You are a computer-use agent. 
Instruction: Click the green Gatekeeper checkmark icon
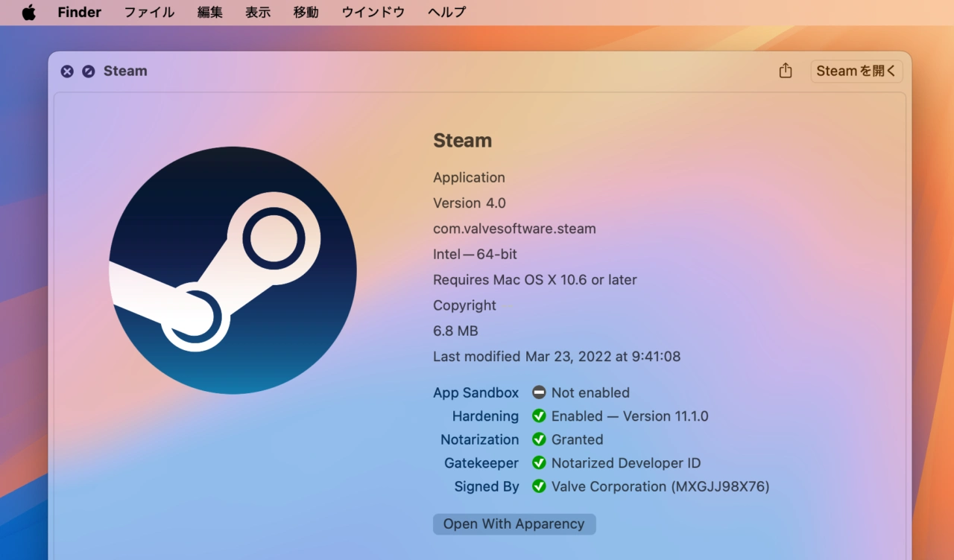pyautogui.click(x=539, y=463)
